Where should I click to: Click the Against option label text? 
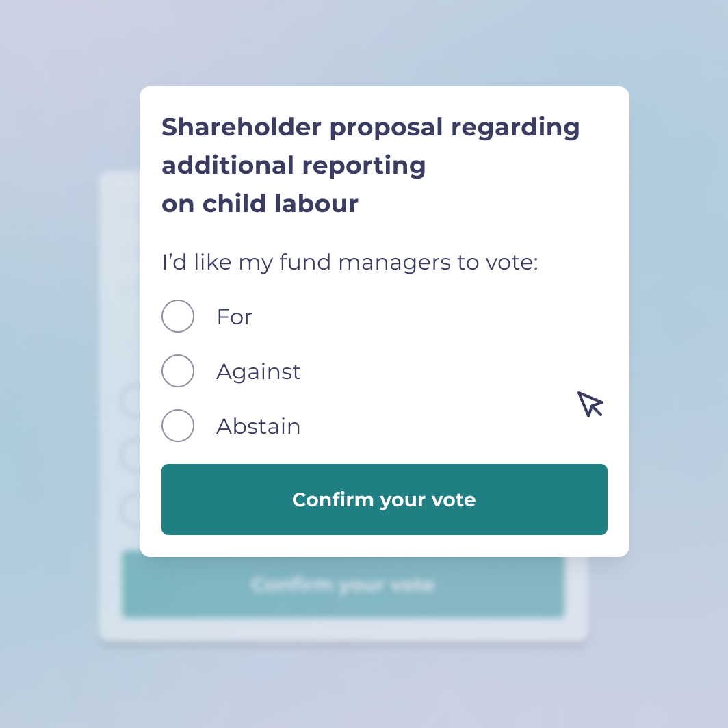259,371
